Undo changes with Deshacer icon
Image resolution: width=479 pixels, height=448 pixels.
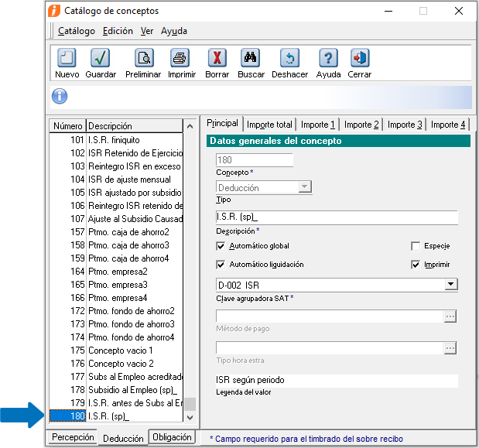[289, 59]
